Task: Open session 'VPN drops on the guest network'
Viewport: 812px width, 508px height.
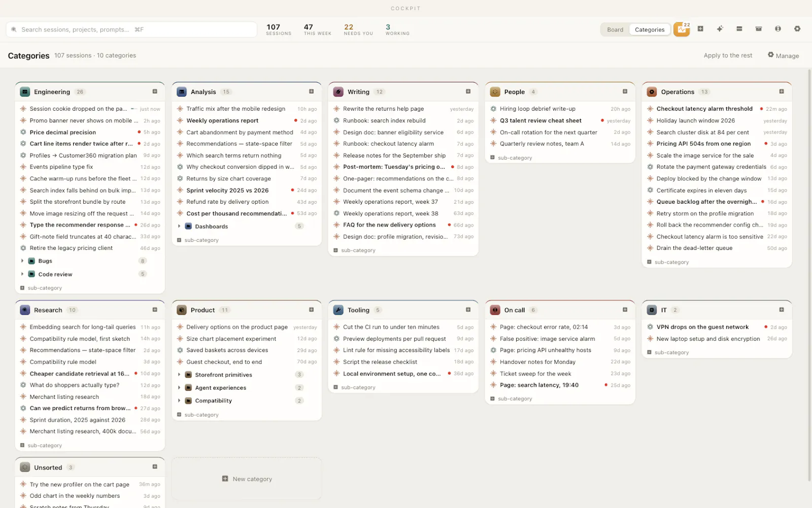Action: [x=717, y=327]
